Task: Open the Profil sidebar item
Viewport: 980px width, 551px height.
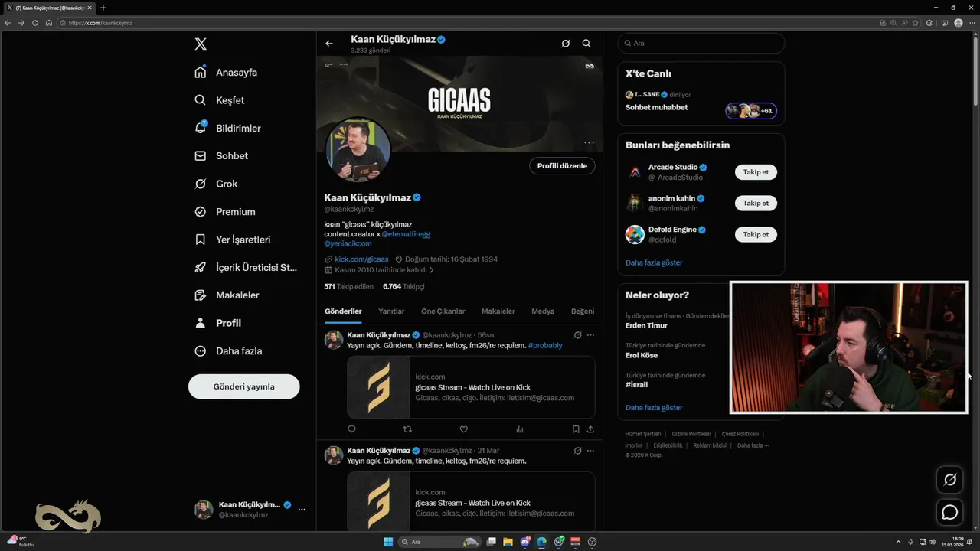Action: point(218,323)
